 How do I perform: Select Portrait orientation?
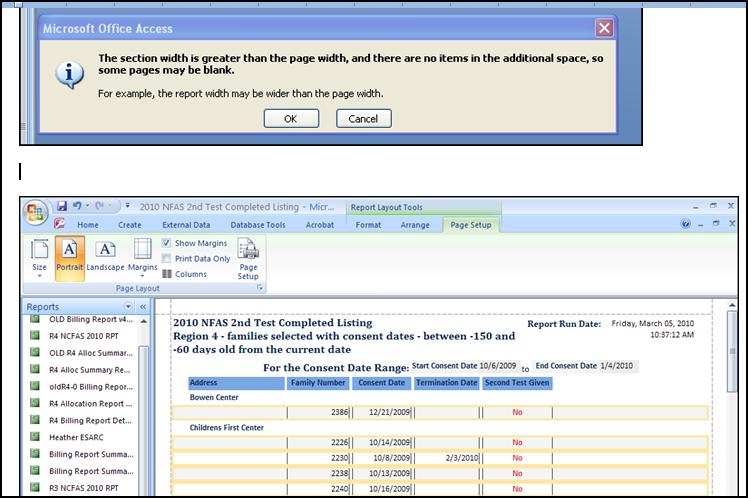(x=70, y=258)
